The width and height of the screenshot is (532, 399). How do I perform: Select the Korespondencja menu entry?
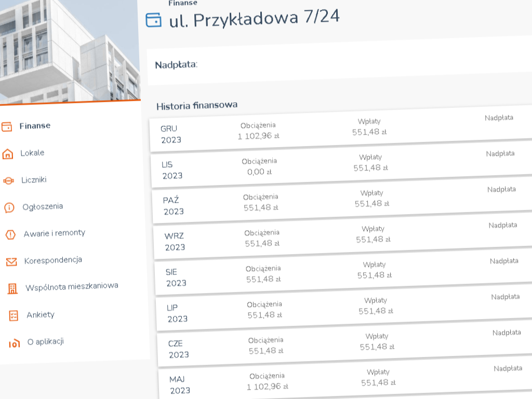point(53,260)
